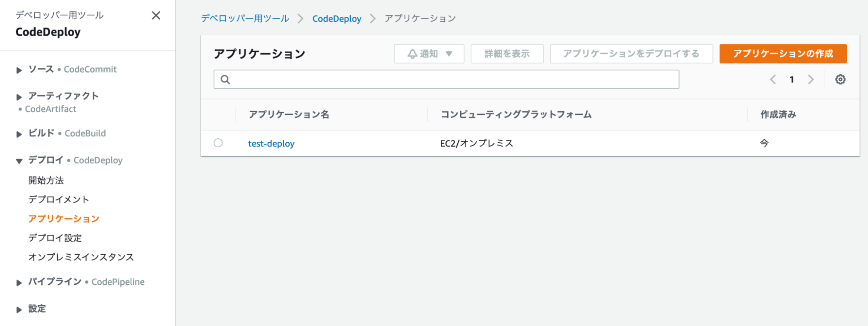Collapse デプロイ CodeDeploy section
Viewport: 868px width, 326px height.
click(x=19, y=161)
